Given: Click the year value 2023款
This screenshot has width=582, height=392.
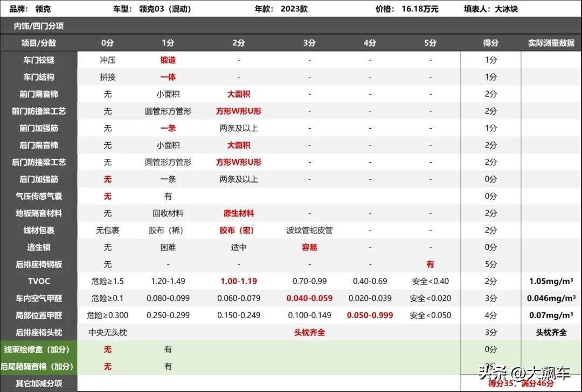Looking at the screenshot, I should point(294,9).
